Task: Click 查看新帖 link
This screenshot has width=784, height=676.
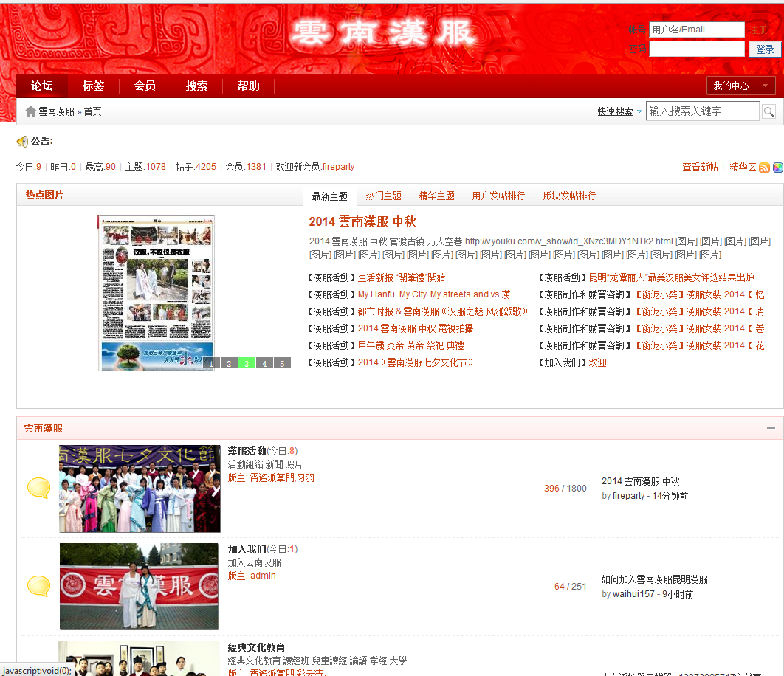Action: coord(700,167)
